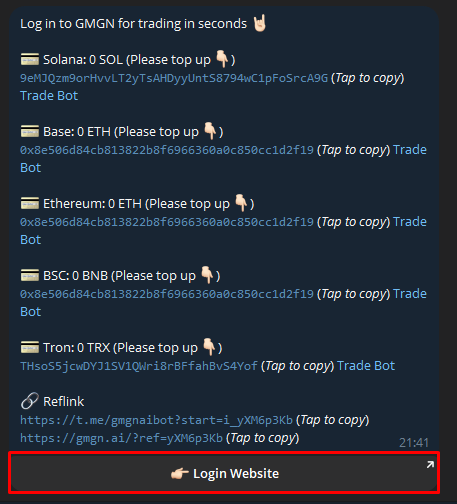Copy the t.me gmgnaibot reflink

pyautogui.click(x=156, y=420)
